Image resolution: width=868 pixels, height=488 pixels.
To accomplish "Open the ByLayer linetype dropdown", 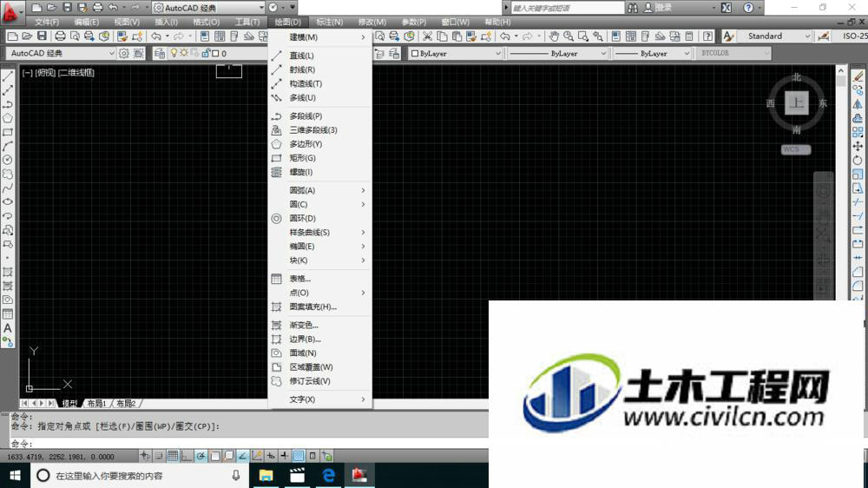I will (x=558, y=53).
